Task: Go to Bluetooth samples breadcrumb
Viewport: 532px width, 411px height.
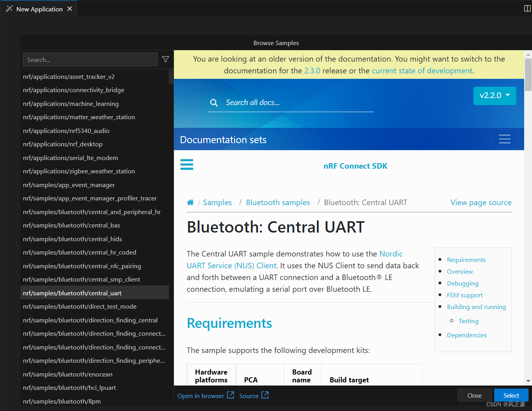Action: click(278, 202)
